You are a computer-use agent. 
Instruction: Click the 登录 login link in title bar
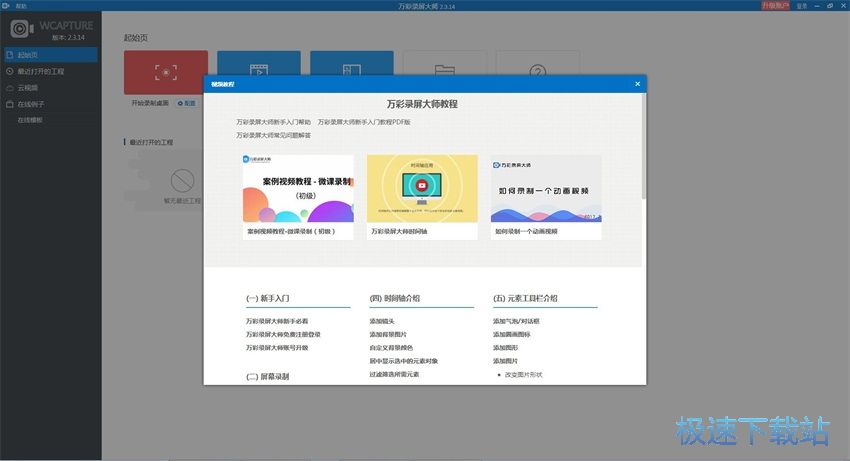pos(802,6)
